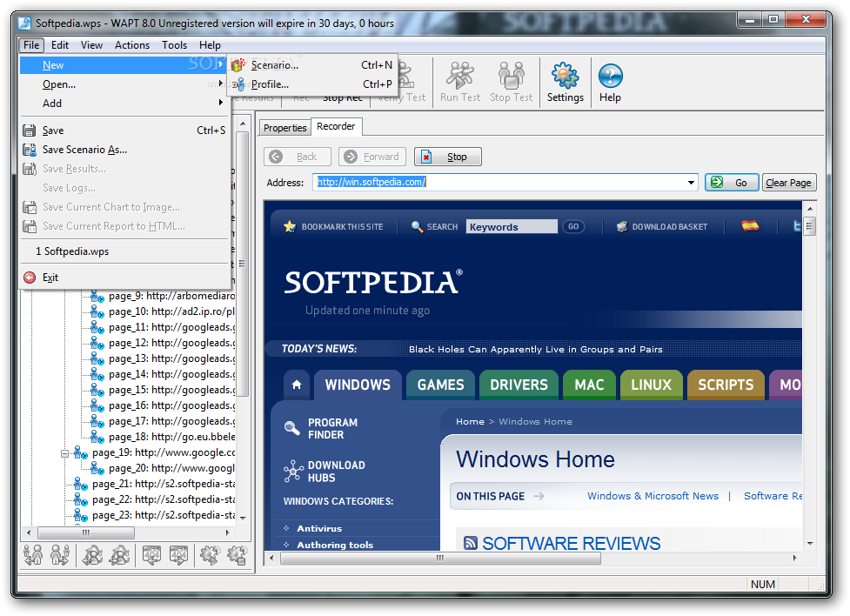
Task: Open the LINUX tab on Softpedia
Action: (x=651, y=385)
